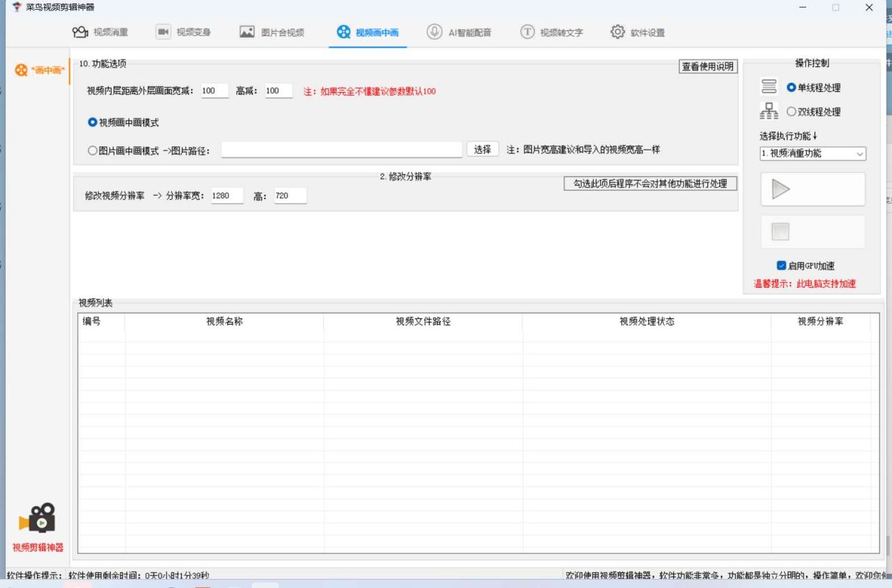The image size is (892, 588).
Task: Click the picture icon on 图片合视频 tab
Action: [x=246, y=31]
